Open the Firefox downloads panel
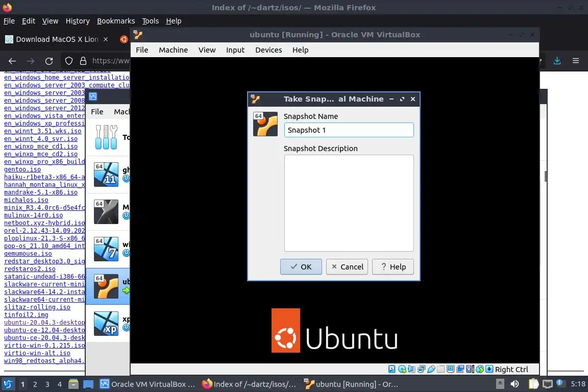The image size is (588, 392). 557,61
